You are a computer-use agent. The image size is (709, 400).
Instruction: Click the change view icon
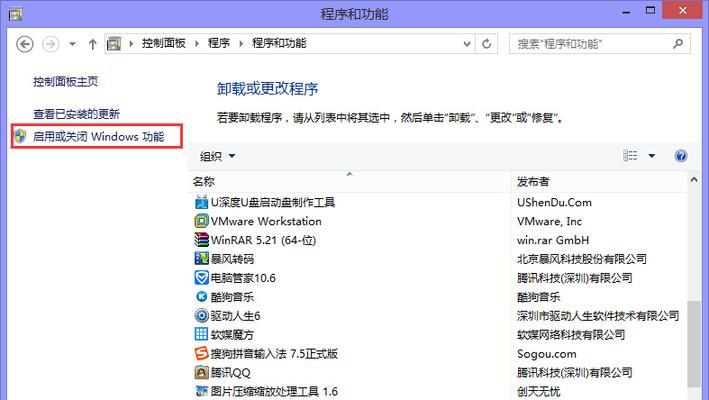tap(630, 156)
